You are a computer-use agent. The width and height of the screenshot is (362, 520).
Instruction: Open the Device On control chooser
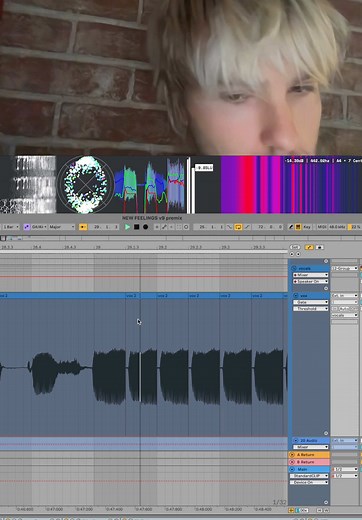[x=309, y=482]
